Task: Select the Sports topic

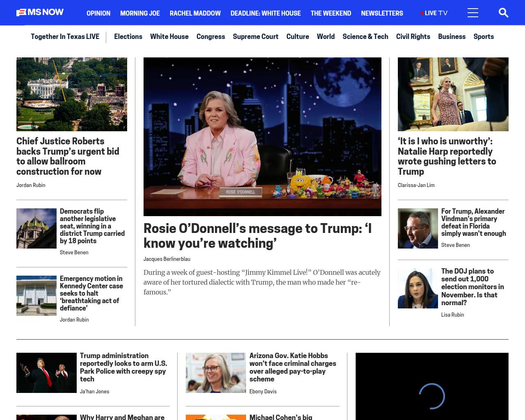Action: click(484, 37)
